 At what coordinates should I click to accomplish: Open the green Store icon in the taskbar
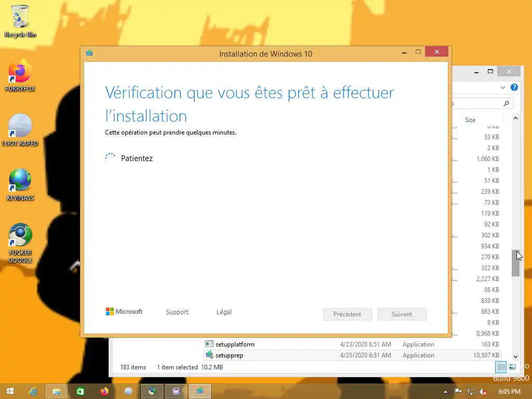tap(80, 391)
